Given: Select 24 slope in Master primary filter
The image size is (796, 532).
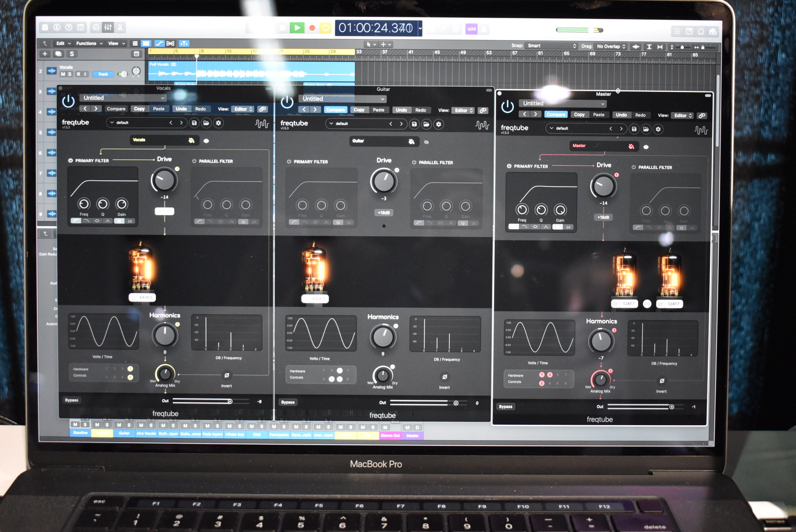Looking at the screenshot, I should (x=568, y=227).
